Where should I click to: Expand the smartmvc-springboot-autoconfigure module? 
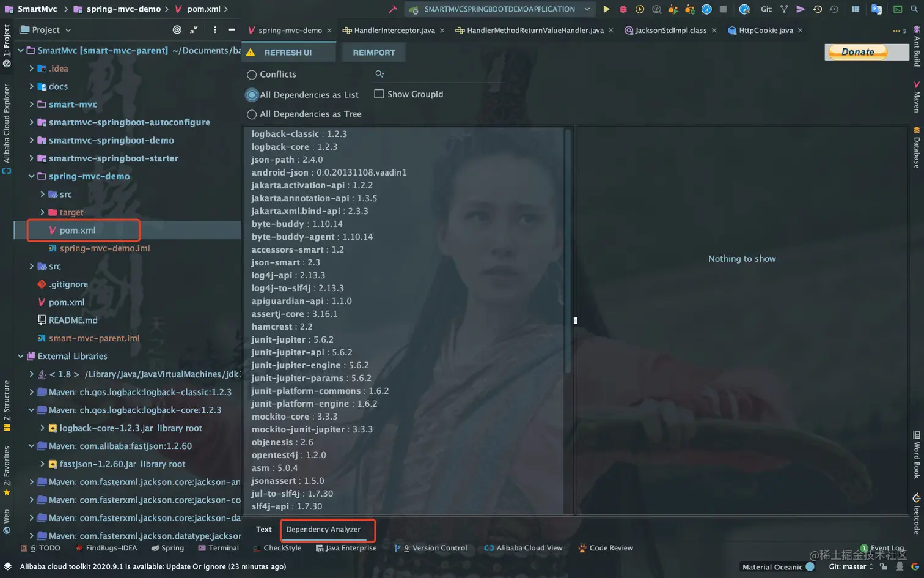point(31,122)
